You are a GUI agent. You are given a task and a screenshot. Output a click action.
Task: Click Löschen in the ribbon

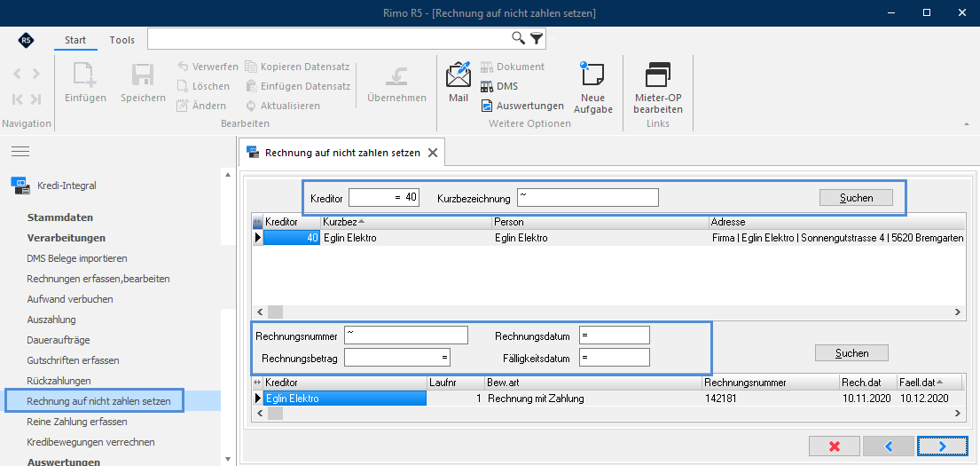click(203, 86)
